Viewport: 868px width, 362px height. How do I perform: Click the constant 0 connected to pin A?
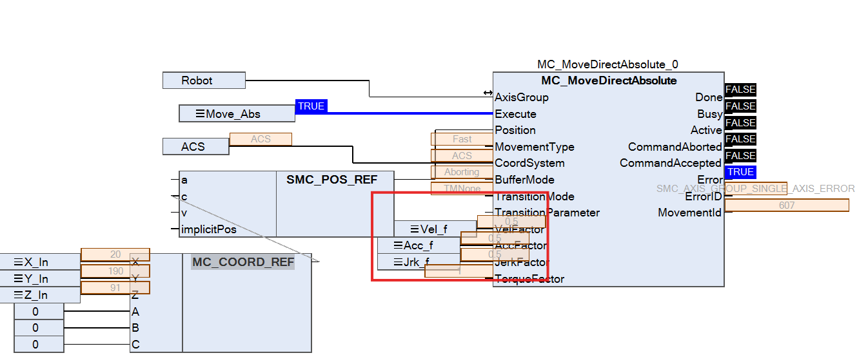tap(39, 312)
